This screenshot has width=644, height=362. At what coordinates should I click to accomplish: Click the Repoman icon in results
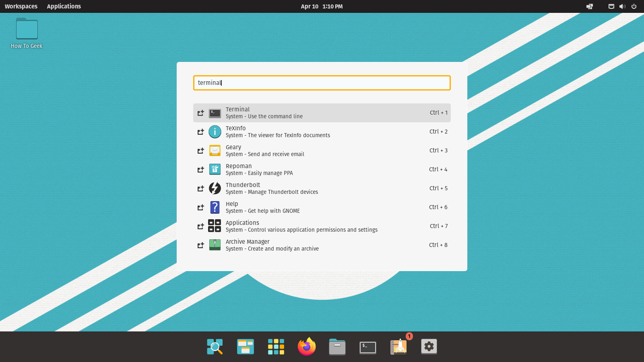pos(215,169)
